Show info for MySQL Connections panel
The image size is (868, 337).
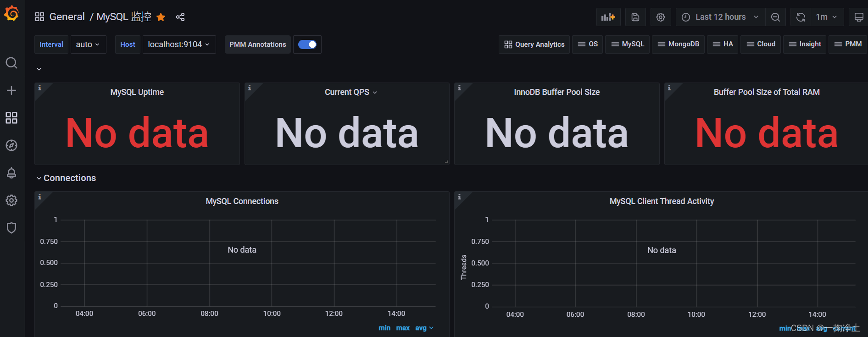(39, 197)
